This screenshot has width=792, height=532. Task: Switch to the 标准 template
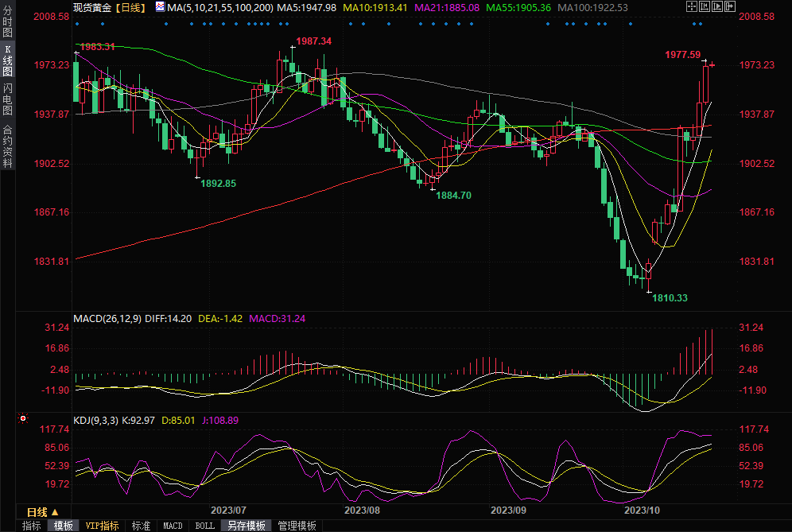[x=142, y=526]
